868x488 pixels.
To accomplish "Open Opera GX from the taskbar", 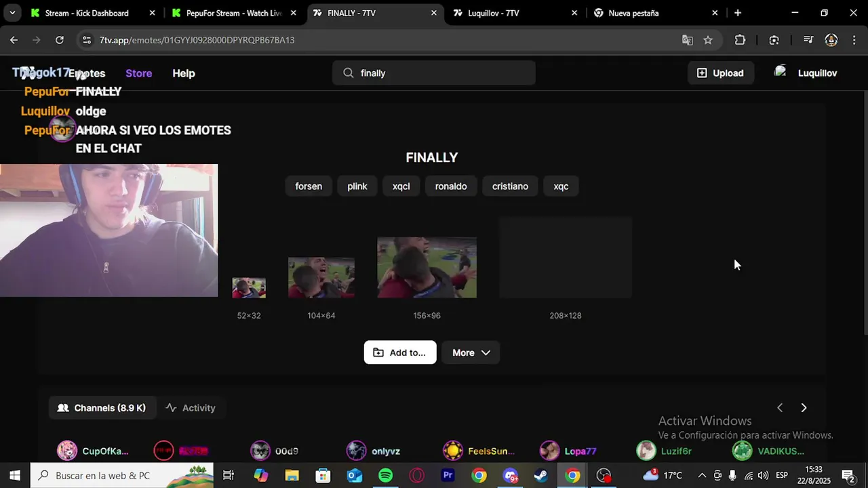I will point(416,476).
